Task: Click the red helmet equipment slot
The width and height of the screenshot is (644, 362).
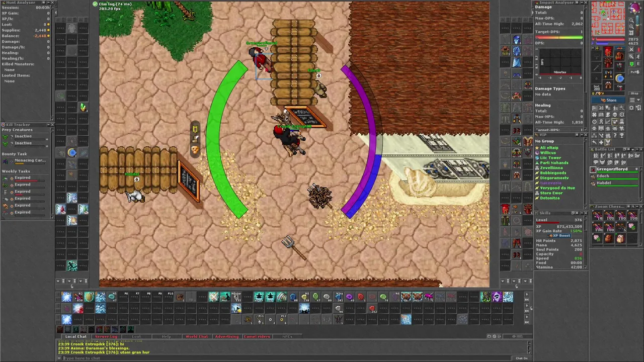Action: click(x=608, y=51)
